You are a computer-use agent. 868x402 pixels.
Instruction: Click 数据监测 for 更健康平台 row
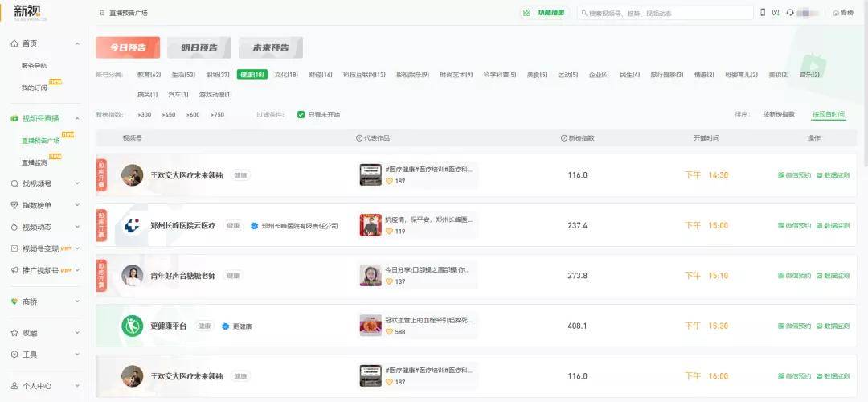(x=832, y=326)
